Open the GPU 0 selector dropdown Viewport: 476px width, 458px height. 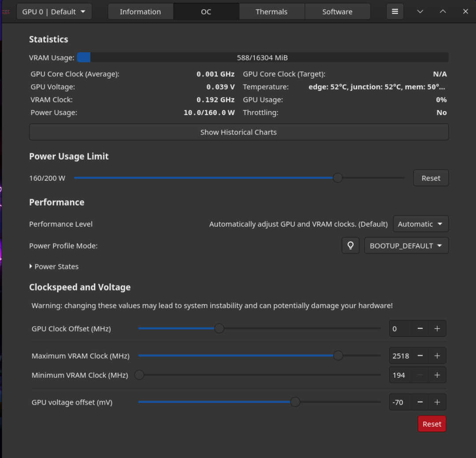tap(54, 11)
